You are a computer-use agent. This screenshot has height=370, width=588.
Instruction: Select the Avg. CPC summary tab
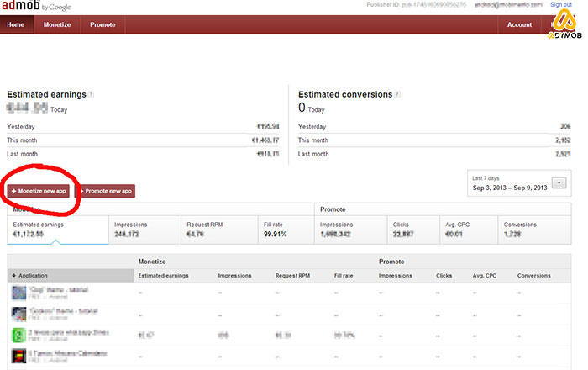[469, 230]
